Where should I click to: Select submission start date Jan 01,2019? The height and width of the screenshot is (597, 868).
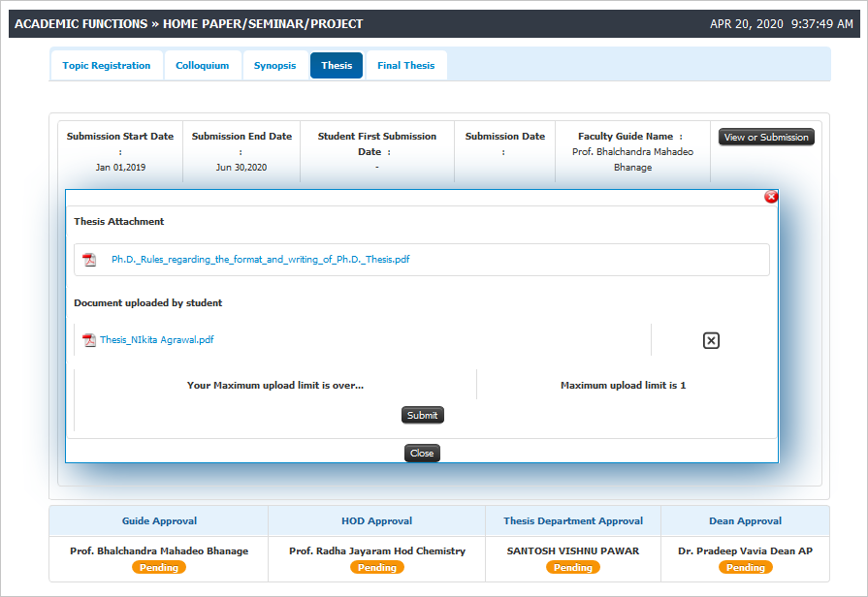[x=120, y=167]
